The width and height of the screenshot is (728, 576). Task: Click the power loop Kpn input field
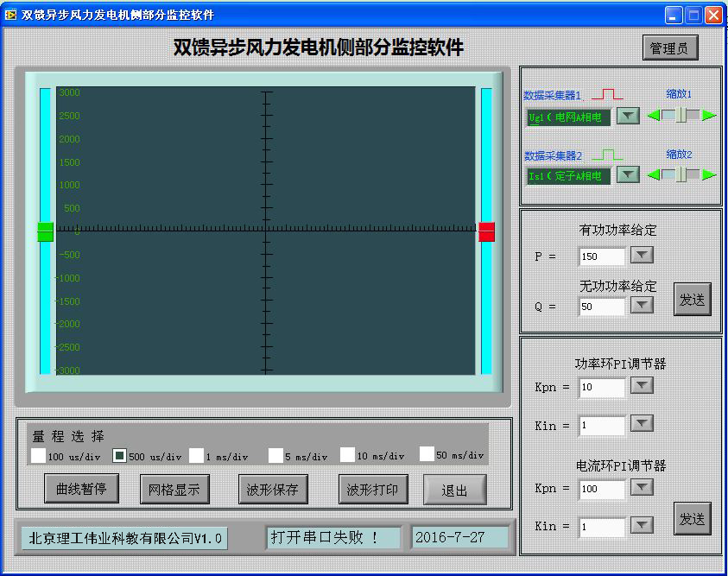tap(602, 387)
